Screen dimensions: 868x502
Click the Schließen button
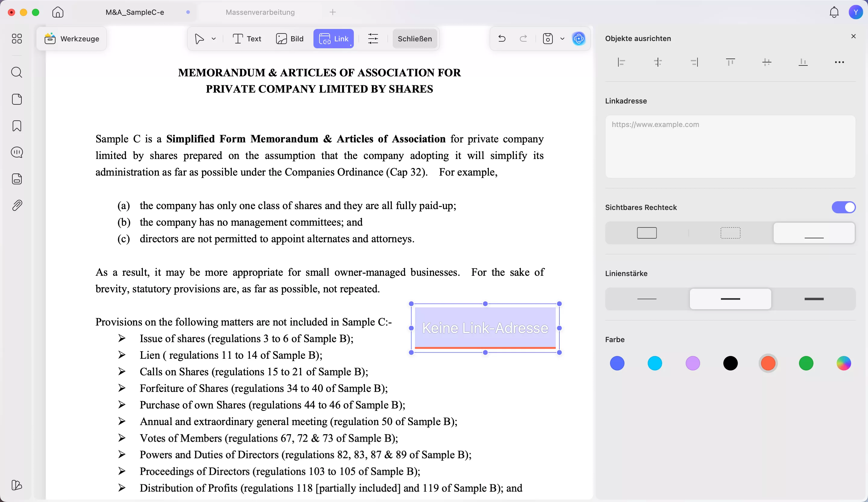pyautogui.click(x=414, y=39)
